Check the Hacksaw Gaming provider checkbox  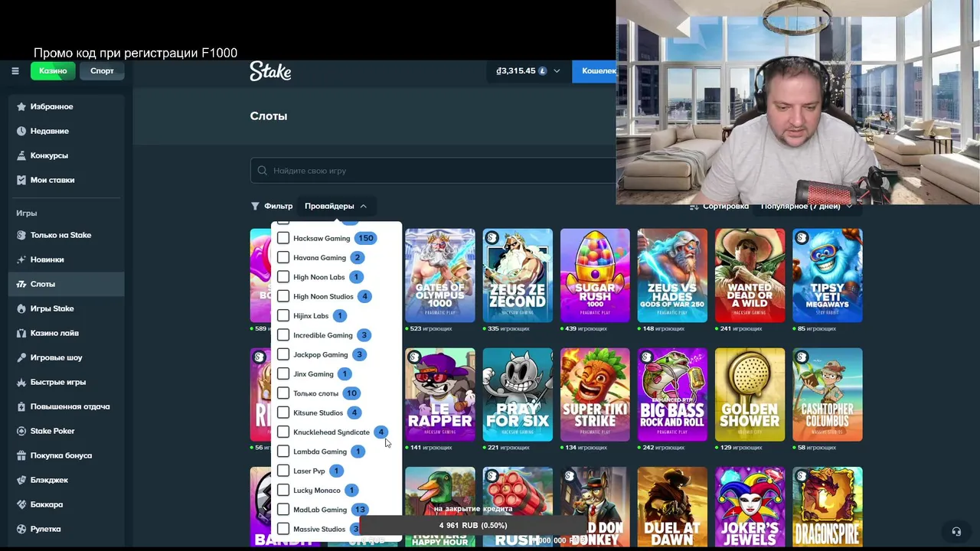pyautogui.click(x=283, y=238)
